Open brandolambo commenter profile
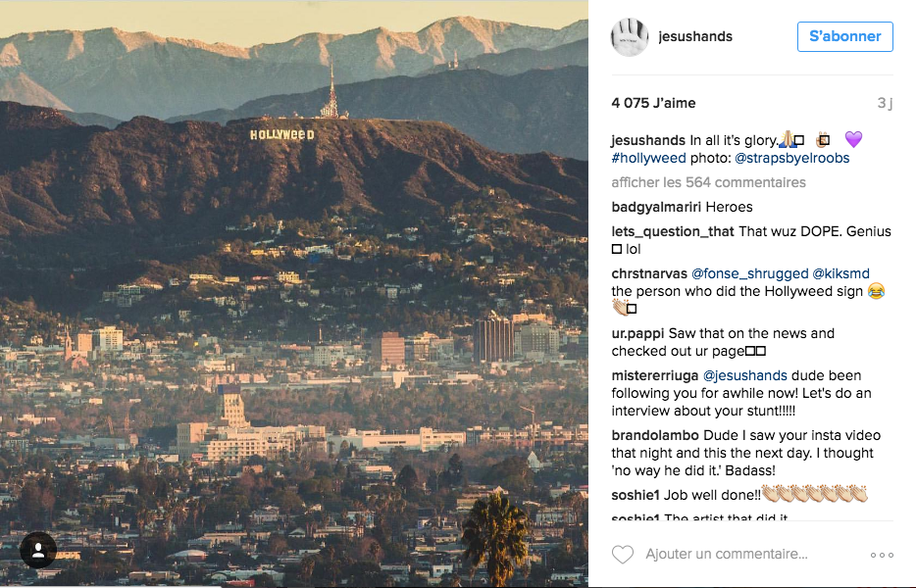 (x=655, y=435)
